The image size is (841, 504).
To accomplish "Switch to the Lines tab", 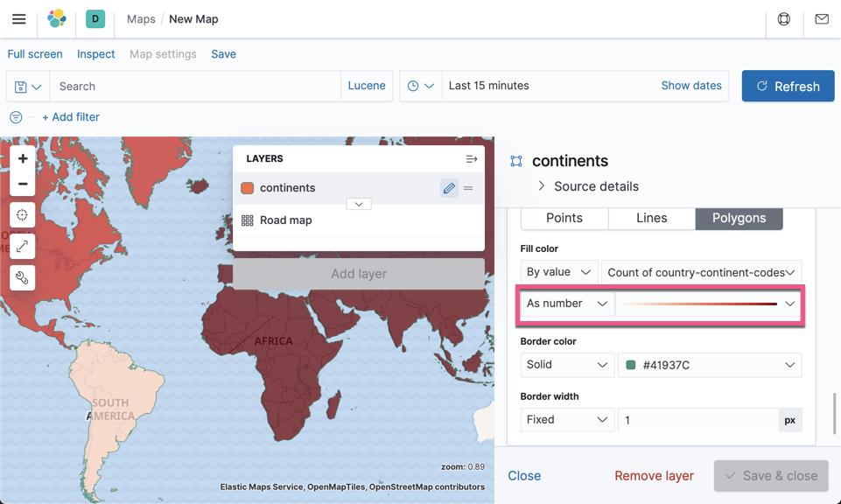I will coord(652,218).
